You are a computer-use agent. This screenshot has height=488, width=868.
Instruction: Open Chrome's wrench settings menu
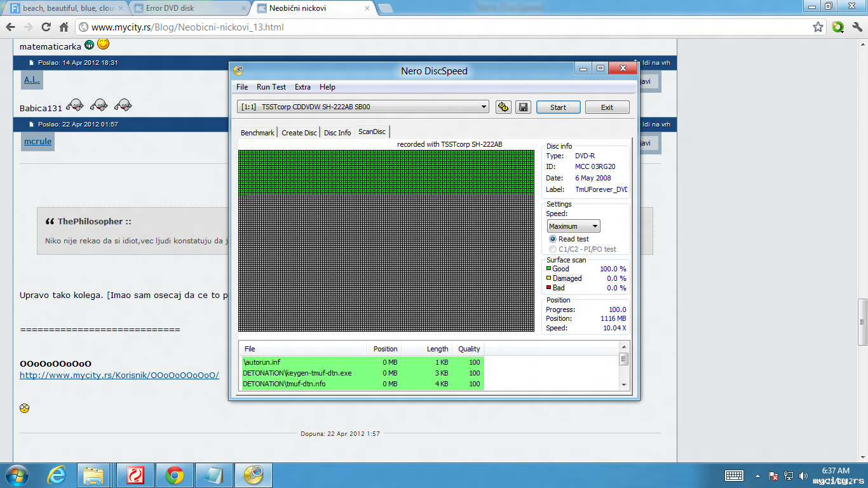pyautogui.click(x=857, y=27)
